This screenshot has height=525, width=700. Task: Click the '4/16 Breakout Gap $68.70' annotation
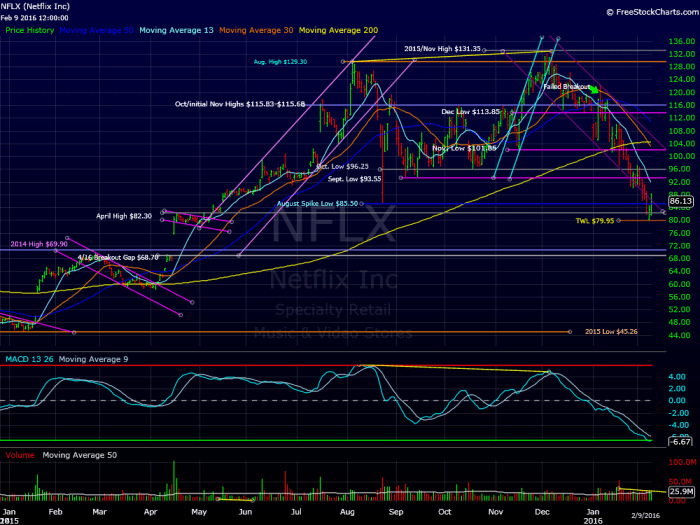[x=118, y=258]
